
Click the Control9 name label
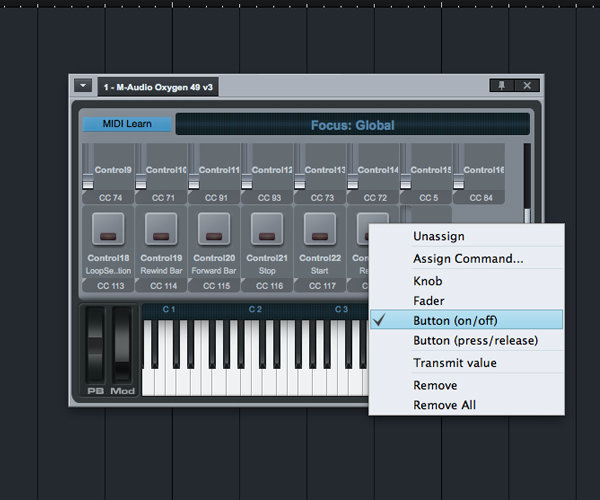[113, 170]
